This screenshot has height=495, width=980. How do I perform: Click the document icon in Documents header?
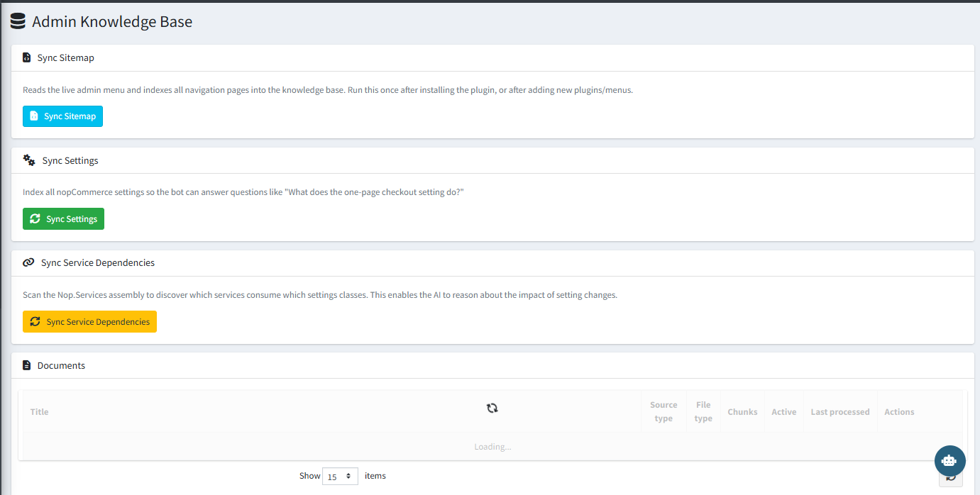27,365
